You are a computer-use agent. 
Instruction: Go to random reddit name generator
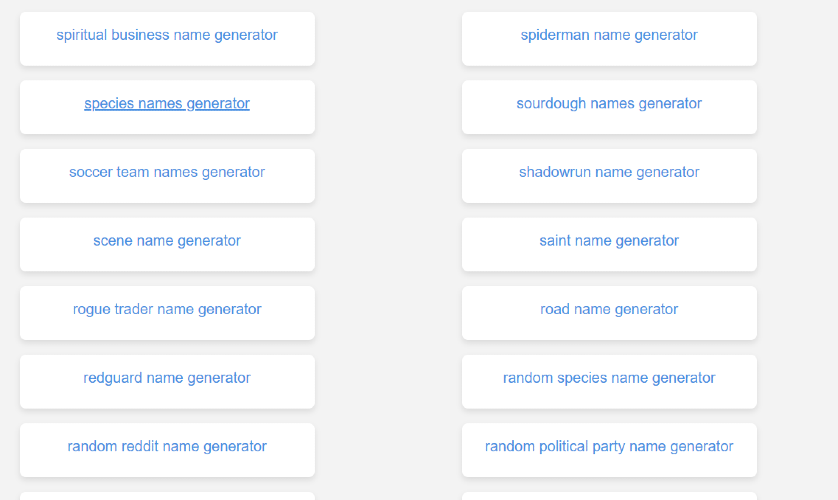click(167, 447)
